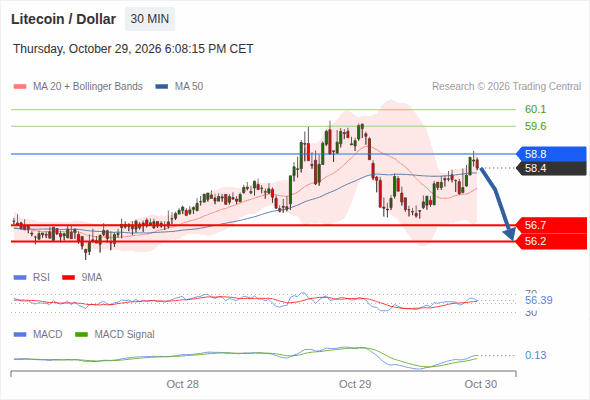The height and width of the screenshot is (400, 590).
Task: Click the 30 MIN timeframe badge
Action: pyautogui.click(x=150, y=19)
